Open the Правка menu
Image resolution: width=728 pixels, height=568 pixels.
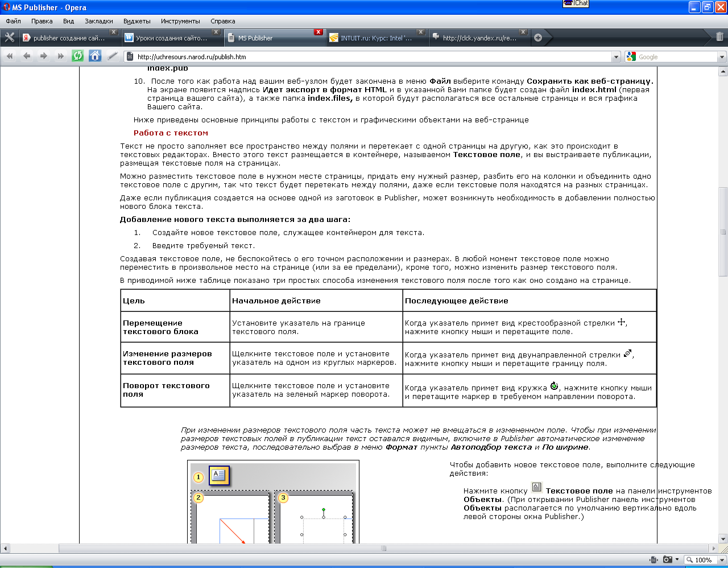(x=42, y=21)
